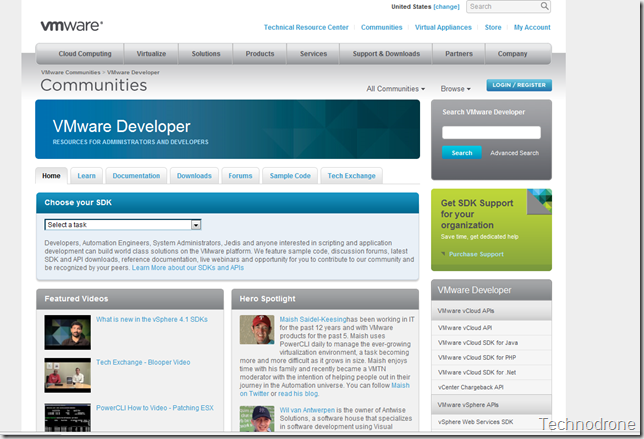Click What is new in the vSphere 4.1 SDKs
The image size is (644, 439).
pos(152,319)
